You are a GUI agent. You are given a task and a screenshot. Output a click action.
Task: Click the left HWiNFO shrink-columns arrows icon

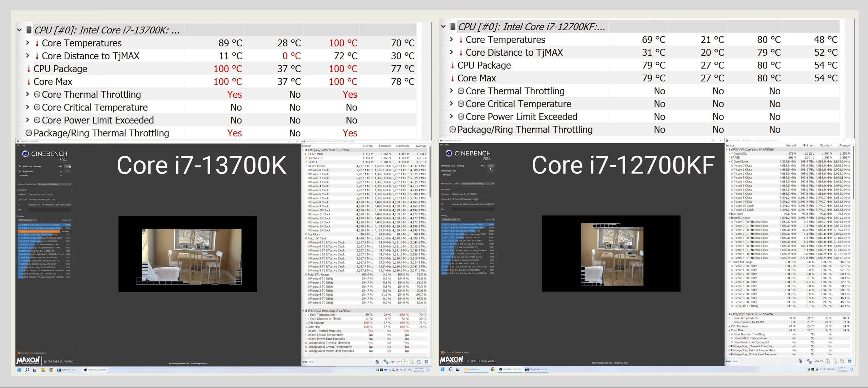pos(312,362)
